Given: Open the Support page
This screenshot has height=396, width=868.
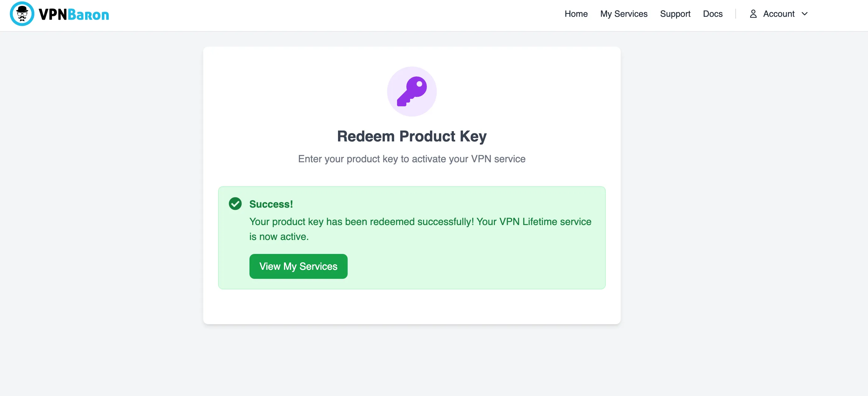Looking at the screenshot, I should tap(675, 14).
